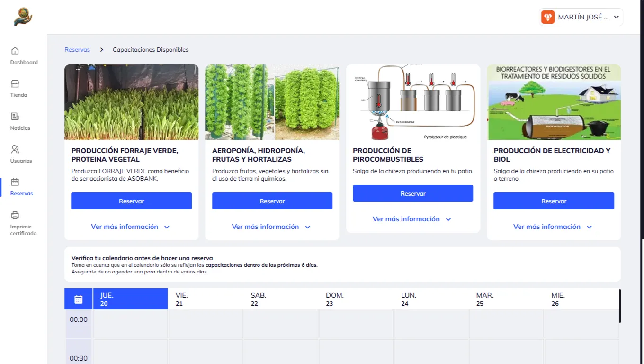Go to the Tienda store icon
644x364 pixels.
(15, 84)
